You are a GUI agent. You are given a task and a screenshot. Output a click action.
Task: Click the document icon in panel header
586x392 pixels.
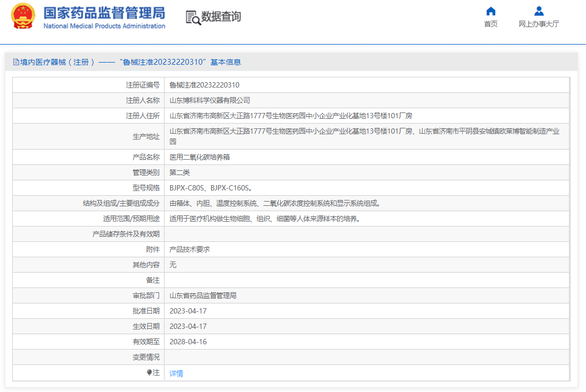pos(16,62)
